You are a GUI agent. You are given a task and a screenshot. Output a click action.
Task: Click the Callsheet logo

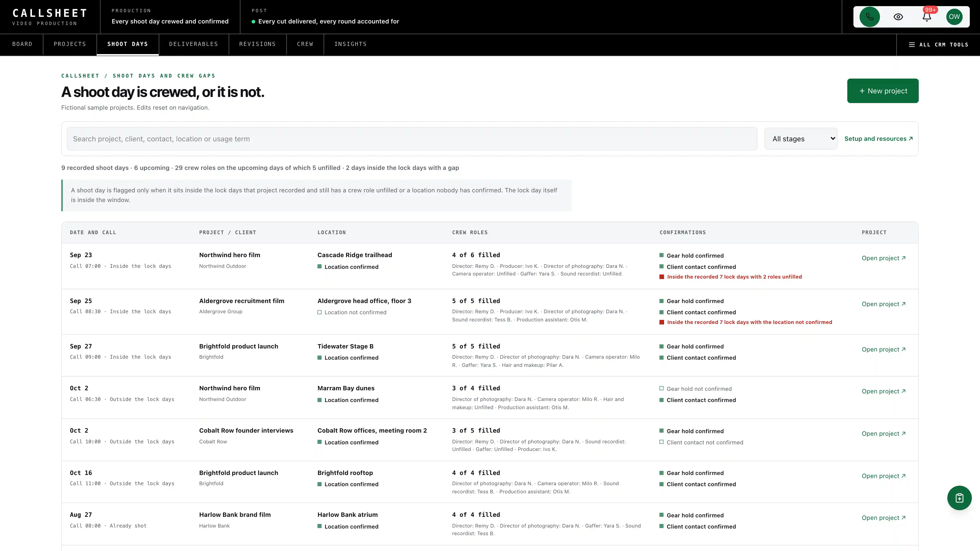click(x=50, y=17)
